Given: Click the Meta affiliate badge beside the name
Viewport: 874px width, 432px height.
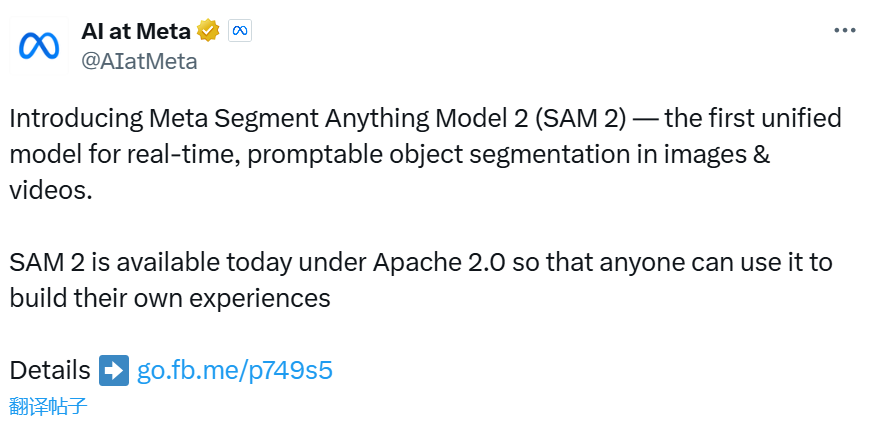Looking at the screenshot, I should tap(240, 31).
